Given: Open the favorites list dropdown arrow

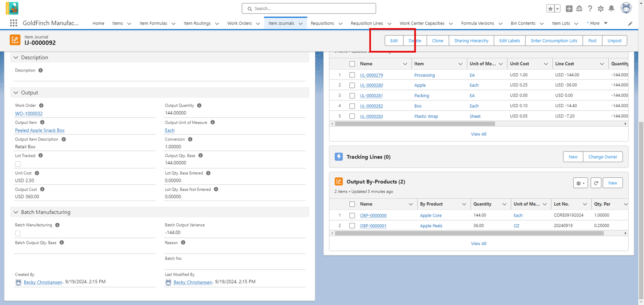Looking at the screenshot, I should (x=557, y=8).
